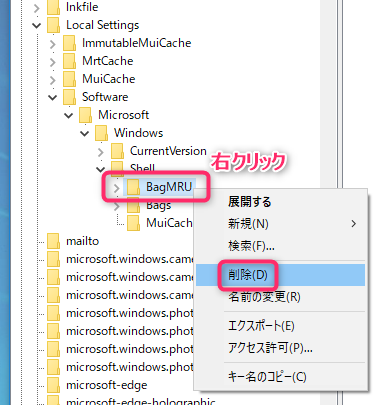Click the Windows key's folder icon
The width and height of the screenshot is (382, 405).
pos(101,133)
